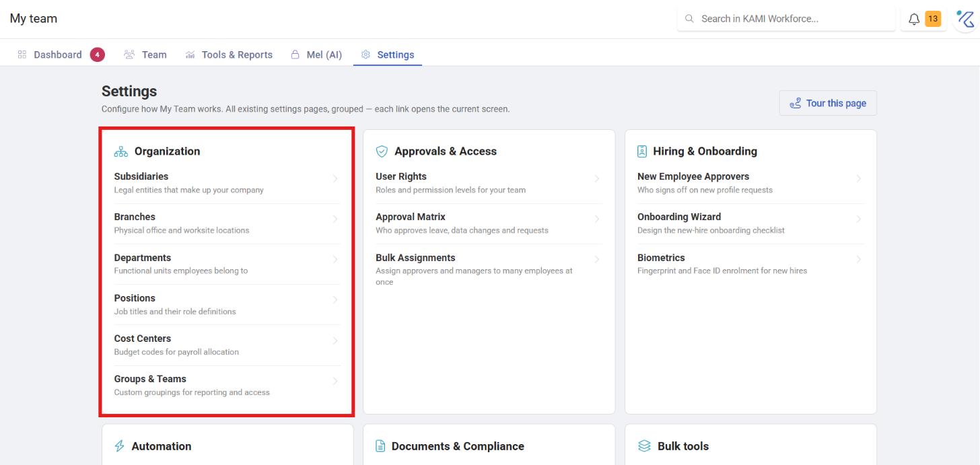Open the Team tab

coord(145,55)
